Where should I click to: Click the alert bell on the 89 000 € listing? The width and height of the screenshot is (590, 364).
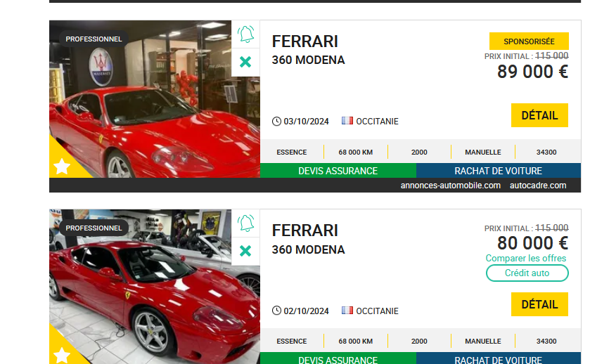(x=245, y=34)
